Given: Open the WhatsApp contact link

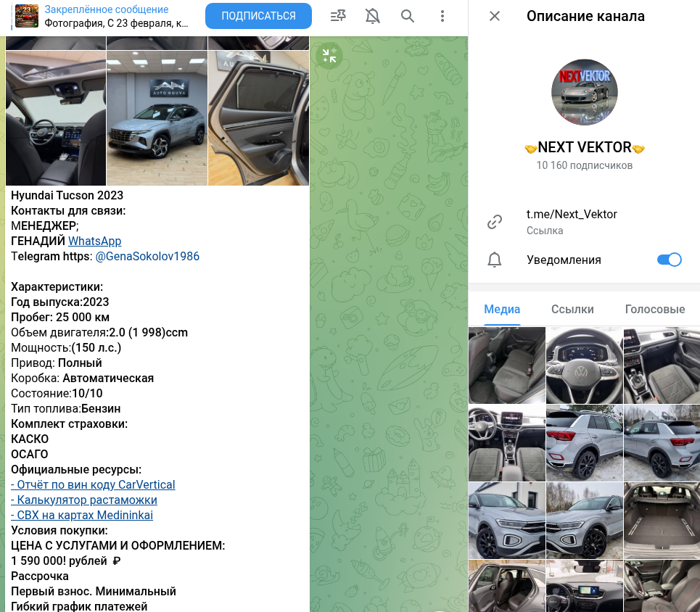Looking at the screenshot, I should (x=94, y=241).
